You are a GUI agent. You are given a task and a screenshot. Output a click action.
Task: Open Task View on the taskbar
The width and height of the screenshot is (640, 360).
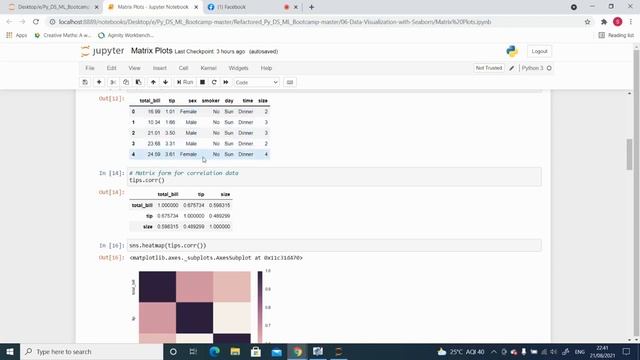pyautogui.click(x=193, y=351)
